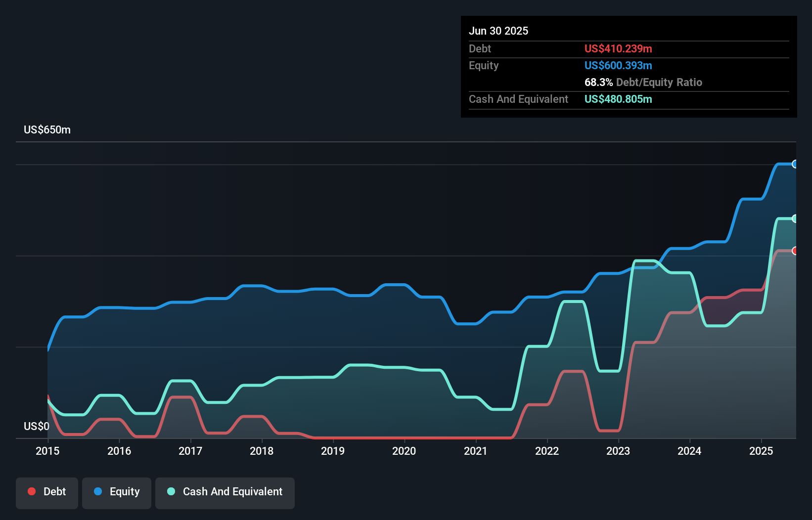Click the US$650m axis gridline label

click(47, 130)
